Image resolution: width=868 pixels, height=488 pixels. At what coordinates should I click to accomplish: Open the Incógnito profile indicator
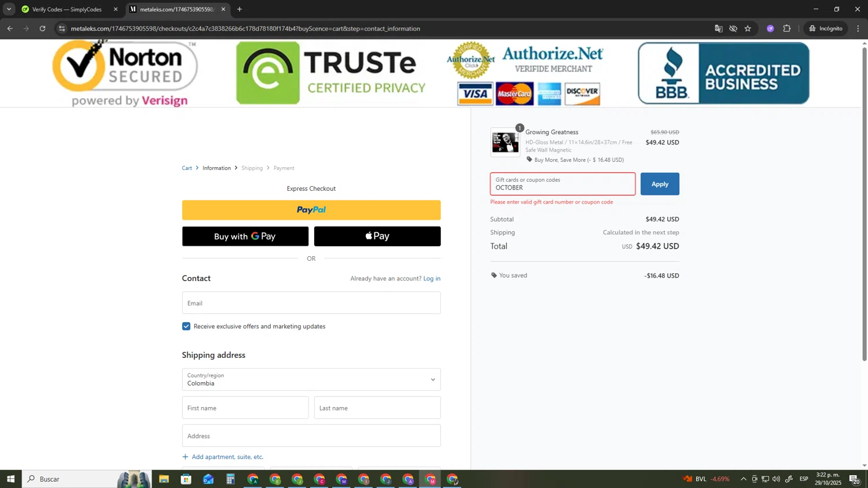pos(826,28)
